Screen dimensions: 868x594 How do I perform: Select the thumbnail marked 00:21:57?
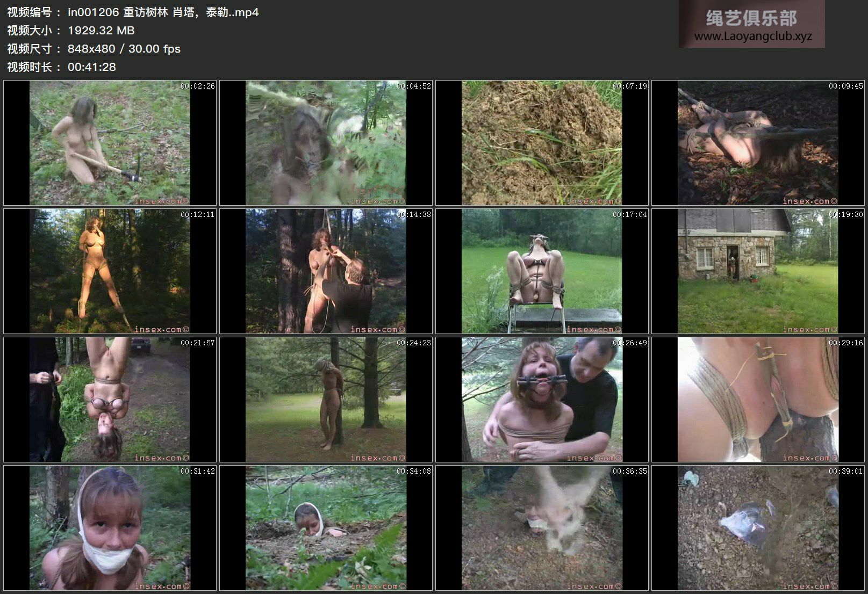pyautogui.click(x=110, y=400)
